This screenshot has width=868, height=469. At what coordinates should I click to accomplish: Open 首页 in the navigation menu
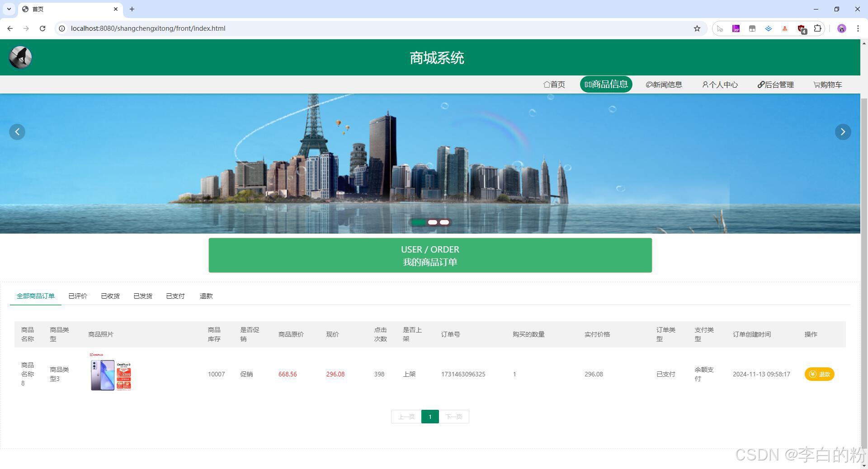point(554,84)
